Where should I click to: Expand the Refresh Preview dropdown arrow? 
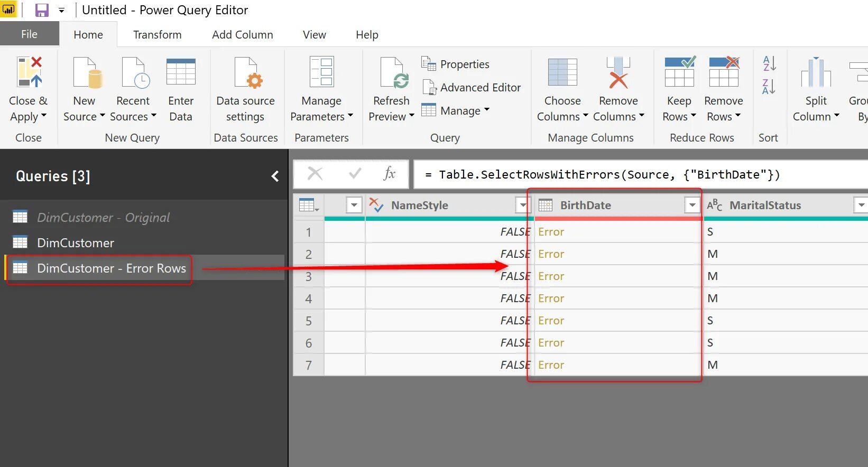pyautogui.click(x=412, y=116)
